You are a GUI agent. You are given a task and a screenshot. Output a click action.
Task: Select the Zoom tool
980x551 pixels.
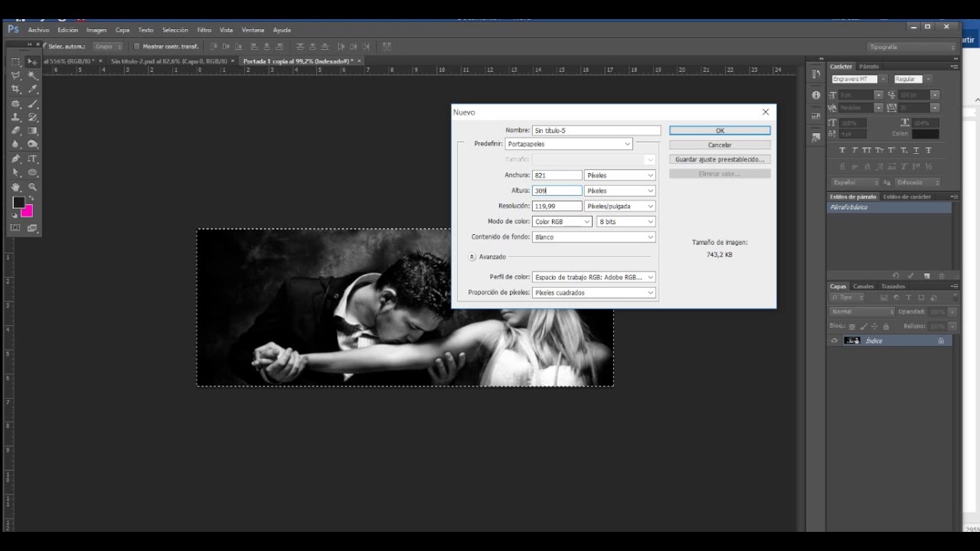pos(32,187)
